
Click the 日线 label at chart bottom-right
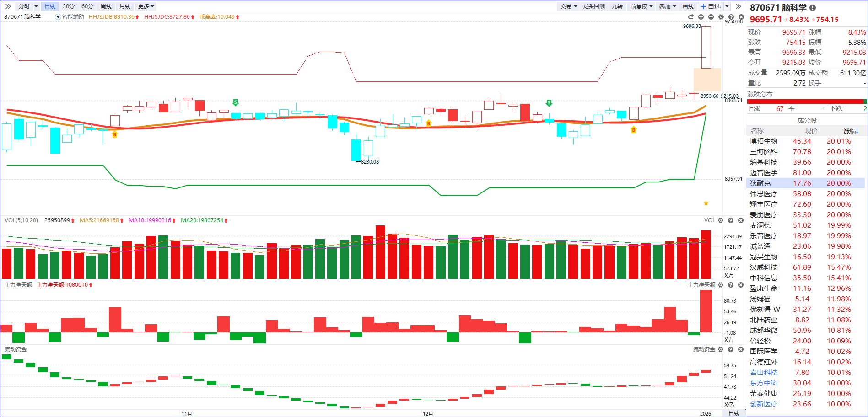734,413
